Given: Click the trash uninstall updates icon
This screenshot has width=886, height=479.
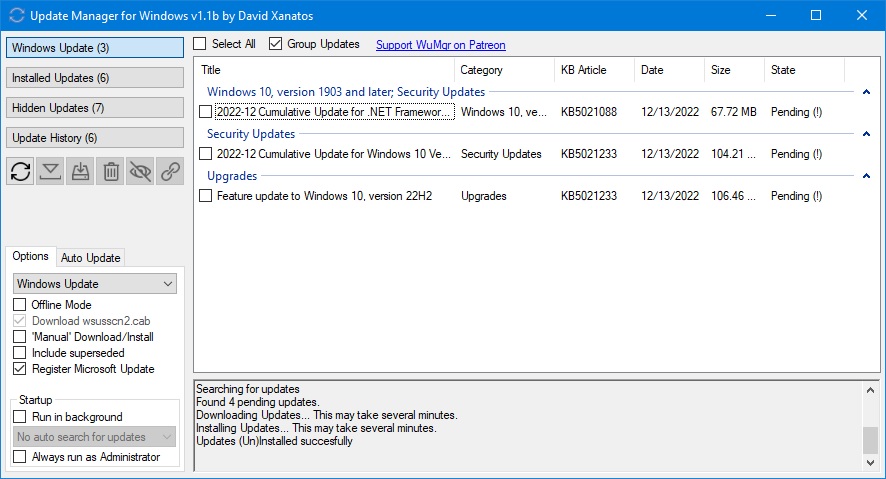Looking at the screenshot, I should pyautogui.click(x=111, y=171).
